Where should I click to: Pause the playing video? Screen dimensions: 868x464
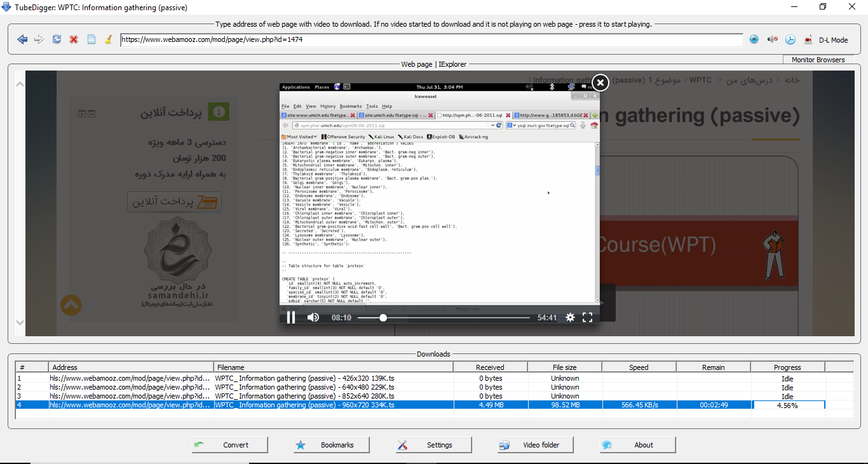click(x=290, y=317)
